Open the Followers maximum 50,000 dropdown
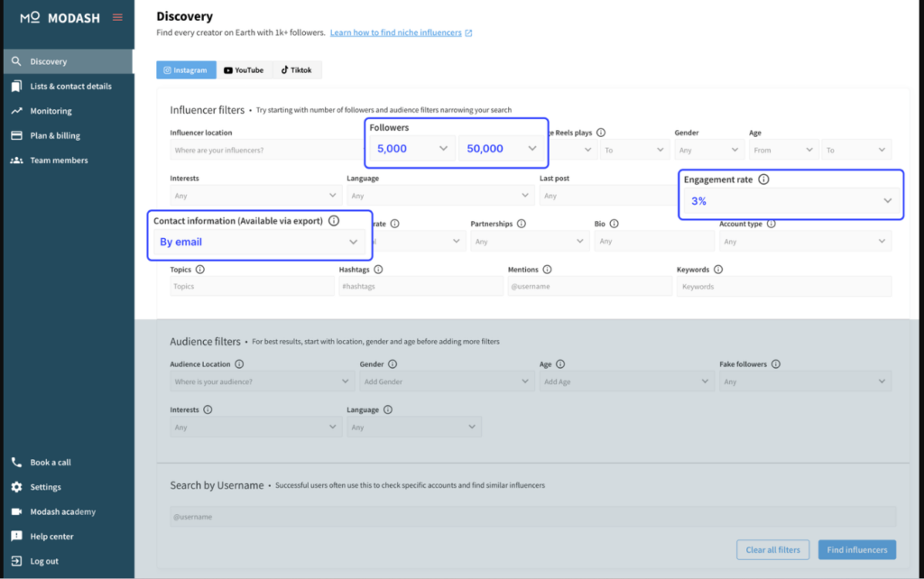 [x=501, y=149]
